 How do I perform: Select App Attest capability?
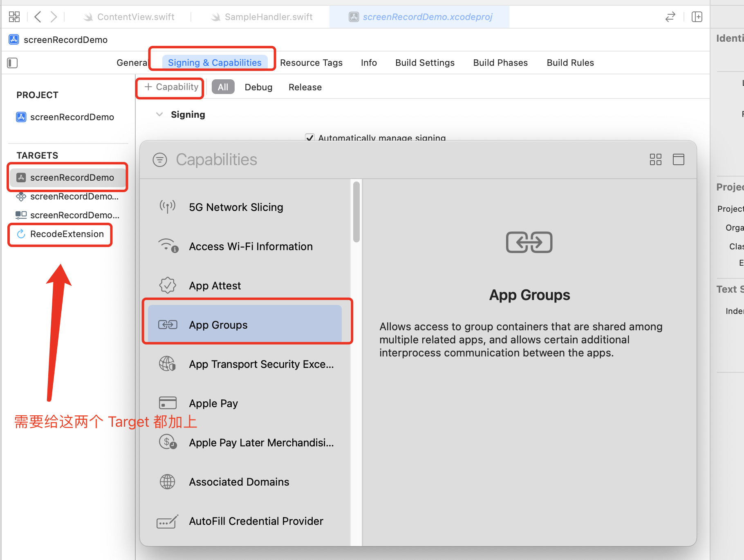point(245,286)
